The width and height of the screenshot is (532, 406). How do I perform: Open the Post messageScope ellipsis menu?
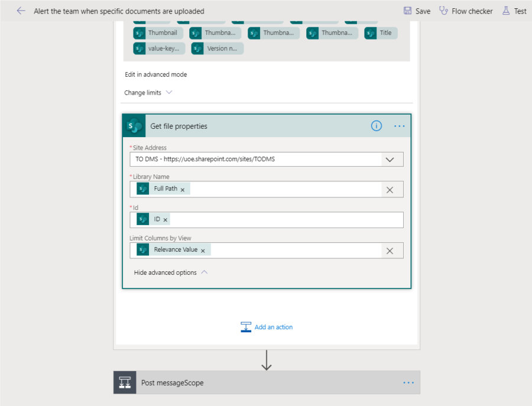(408, 382)
